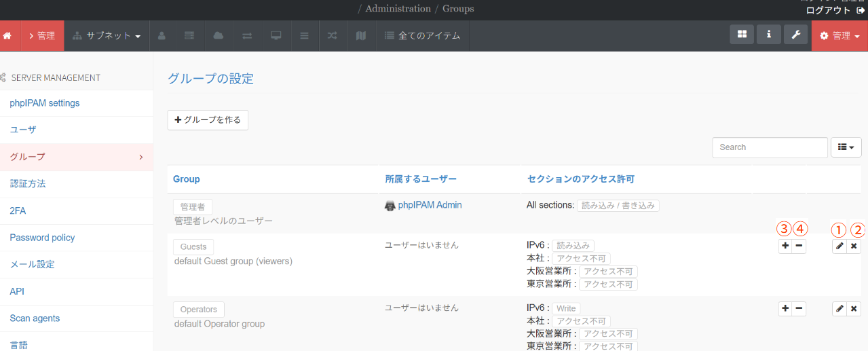
Task: Click ユーザーはいません in Operators row
Action: point(422,308)
